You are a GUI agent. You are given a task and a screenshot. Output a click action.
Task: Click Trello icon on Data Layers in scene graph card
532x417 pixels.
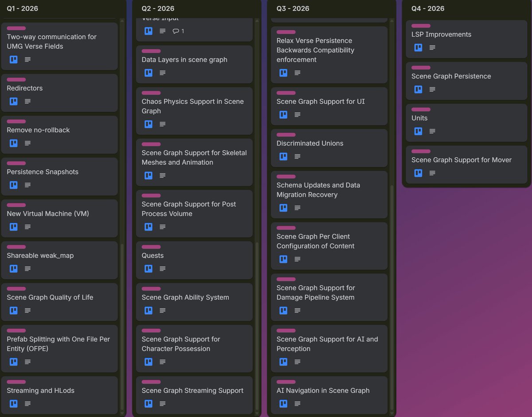click(x=149, y=73)
